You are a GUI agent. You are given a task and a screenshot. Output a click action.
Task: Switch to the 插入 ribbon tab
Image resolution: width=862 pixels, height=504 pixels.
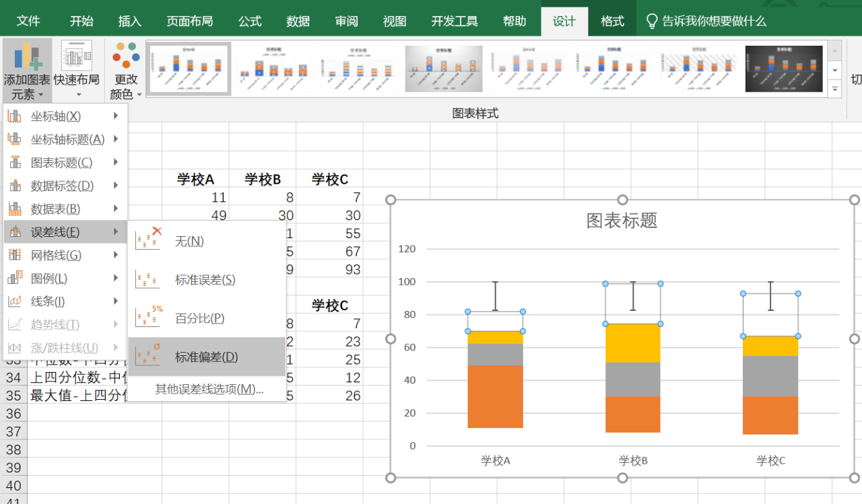pyautogui.click(x=130, y=21)
